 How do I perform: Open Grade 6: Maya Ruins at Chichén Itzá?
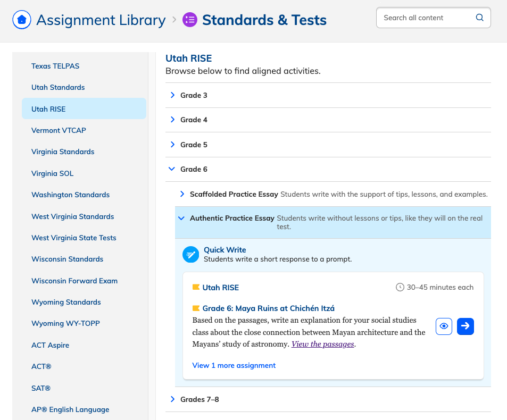pos(268,308)
